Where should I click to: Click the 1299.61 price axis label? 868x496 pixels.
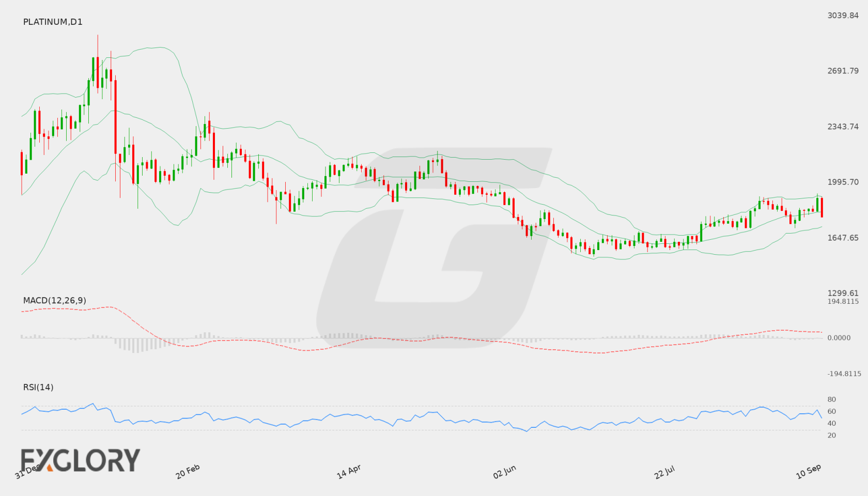pyautogui.click(x=843, y=293)
